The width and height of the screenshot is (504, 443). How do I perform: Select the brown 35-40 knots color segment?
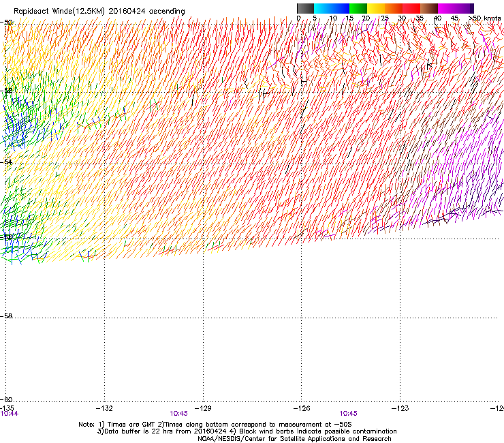(429, 8)
